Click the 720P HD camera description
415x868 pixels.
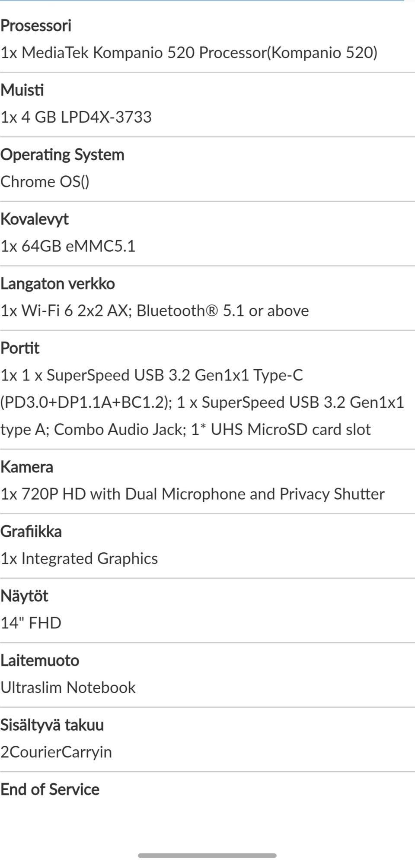coord(192,494)
